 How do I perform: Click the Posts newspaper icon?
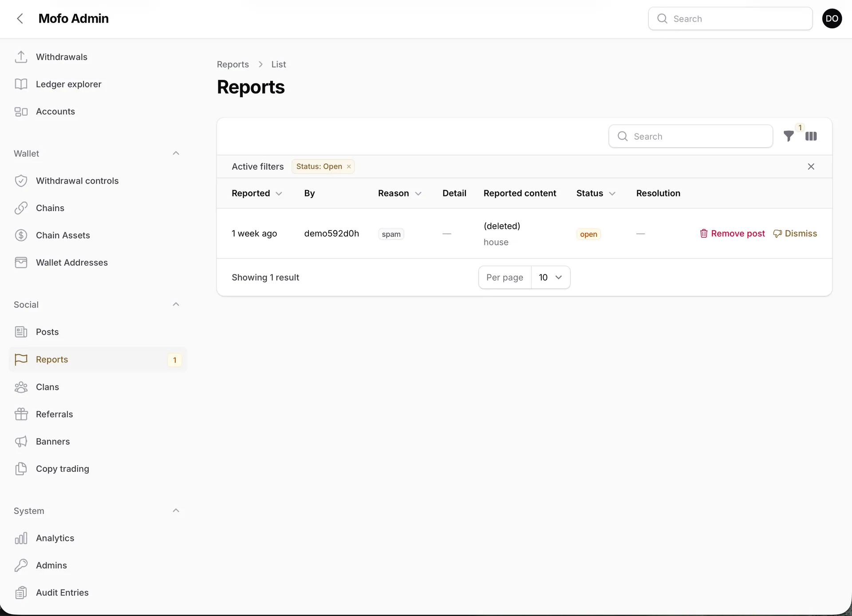click(21, 332)
